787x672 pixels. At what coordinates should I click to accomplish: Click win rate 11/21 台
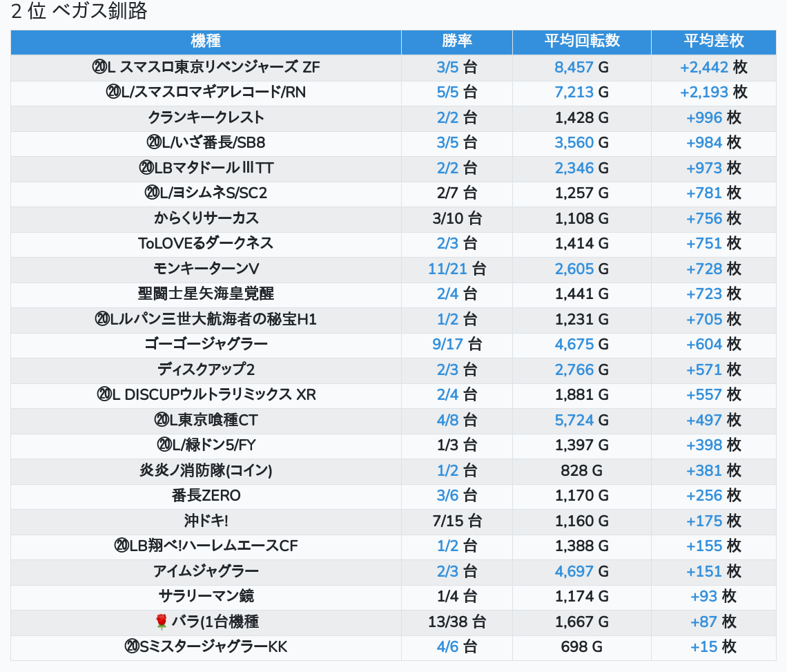457,269
